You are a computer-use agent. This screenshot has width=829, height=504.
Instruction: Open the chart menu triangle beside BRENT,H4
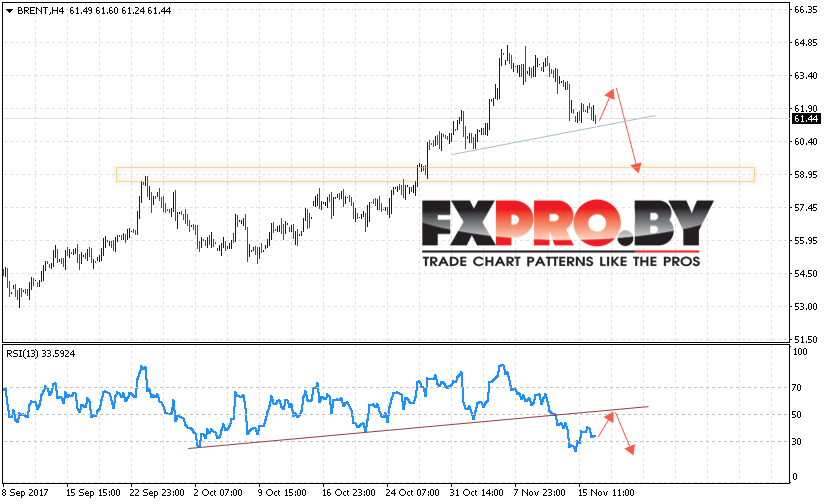(9, 11)
